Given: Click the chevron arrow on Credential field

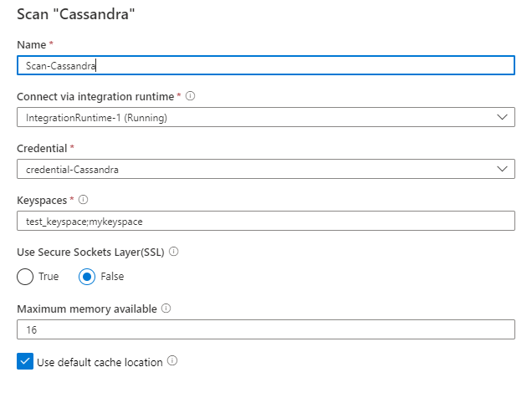Looking at the screenshot, I should click(502, 170).
